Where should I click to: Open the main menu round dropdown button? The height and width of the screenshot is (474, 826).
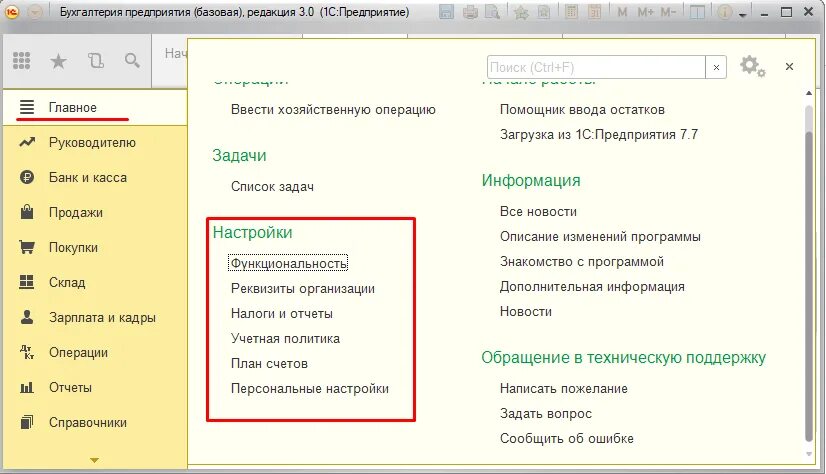(x=35, y=12)
